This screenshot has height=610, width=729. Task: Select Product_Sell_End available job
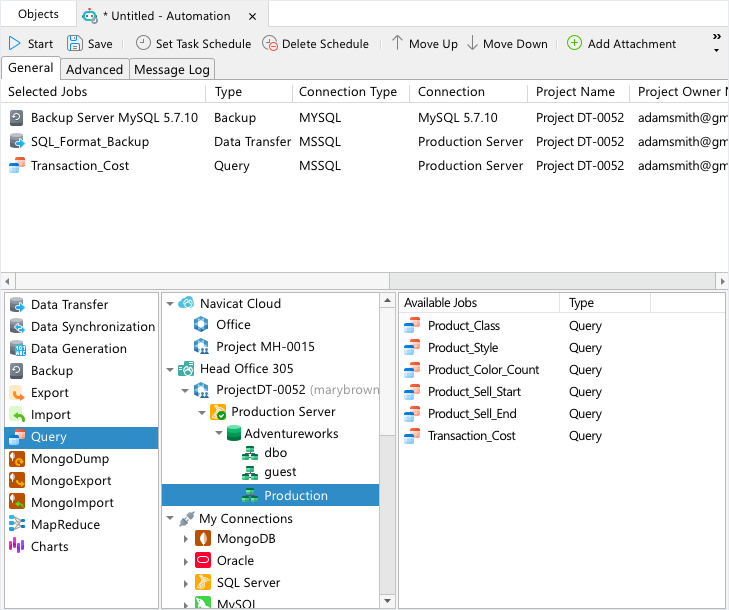coord(562,414)
